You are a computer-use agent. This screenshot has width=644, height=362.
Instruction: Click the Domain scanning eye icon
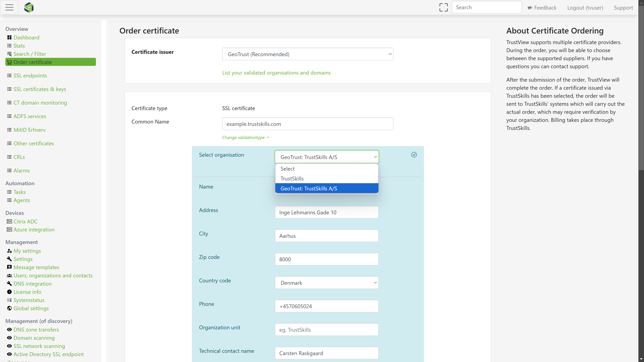9,338
